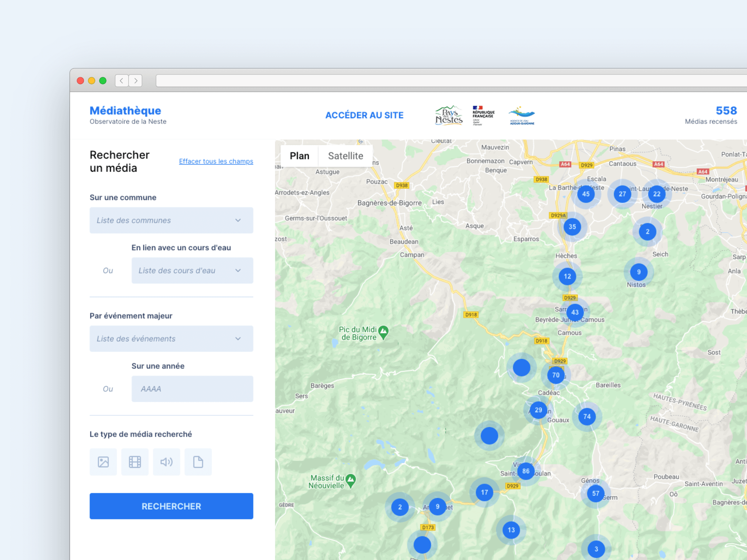This screenshot has height=560, width=747.
Task: Open the map cluster marker 57
Action: pos(596,493)
